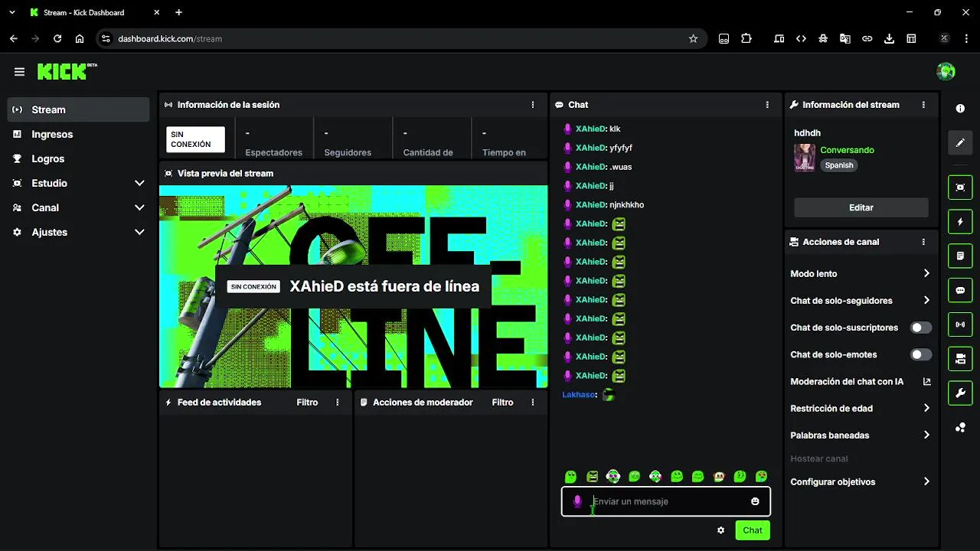Toggle the session info broadcast widget icon
The width and height of the screenshot is (980, 551).
960,324
